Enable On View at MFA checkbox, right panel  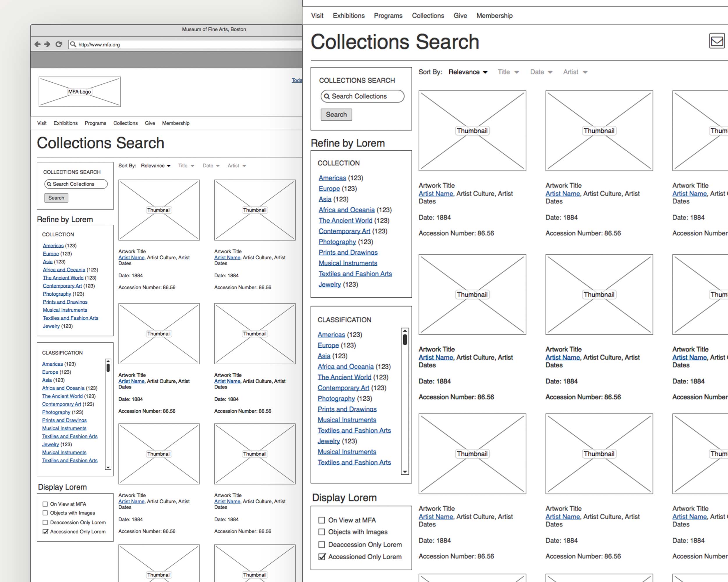(x=321, y=520)
